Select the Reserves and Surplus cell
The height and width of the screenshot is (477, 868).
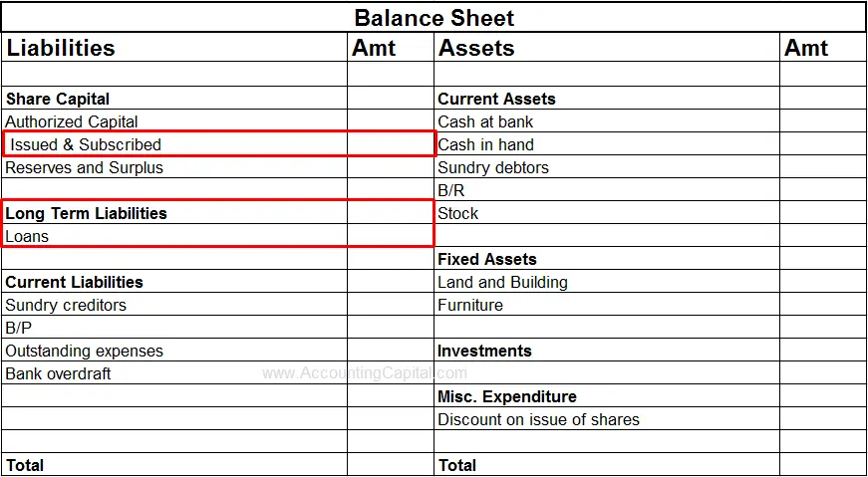pos(84,167)
